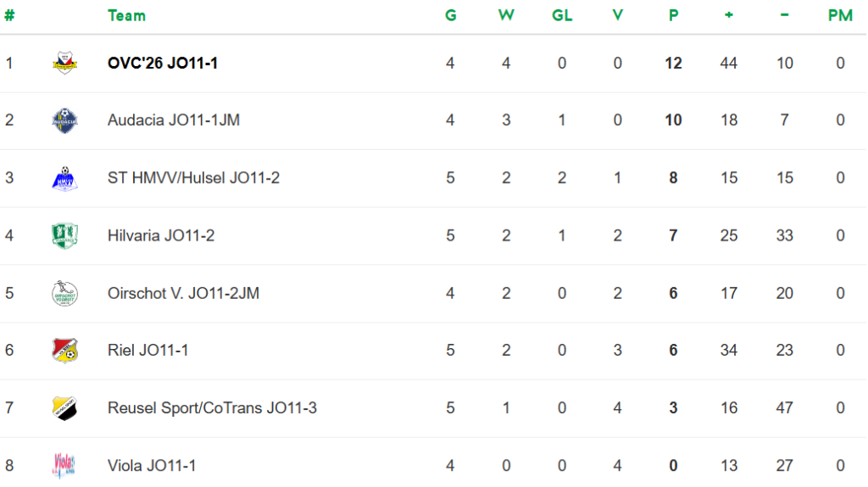Open the Audacia JO11-1JM team link
This screenshot has height=487, width=868.
(x=174, y=120)
